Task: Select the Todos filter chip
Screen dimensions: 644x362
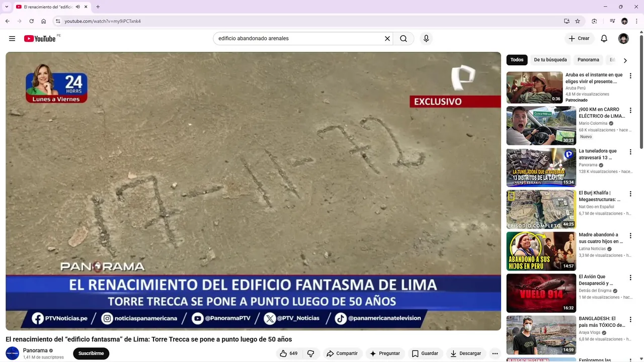Action: 517,60
